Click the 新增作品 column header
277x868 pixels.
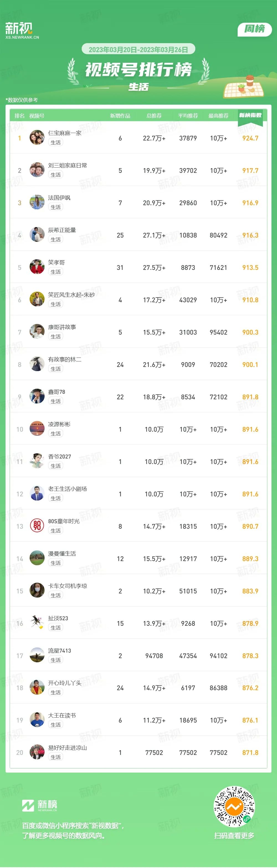pyautogui.click(x=120, y=116)
